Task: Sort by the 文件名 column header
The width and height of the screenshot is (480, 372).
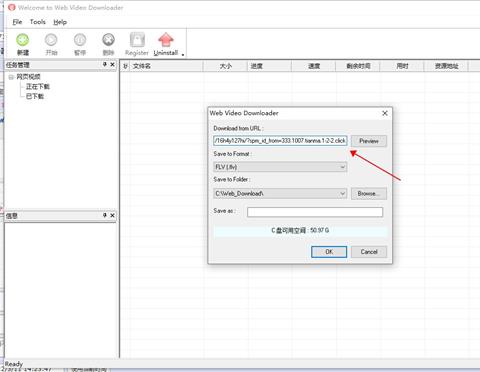Action: (166, 66)
